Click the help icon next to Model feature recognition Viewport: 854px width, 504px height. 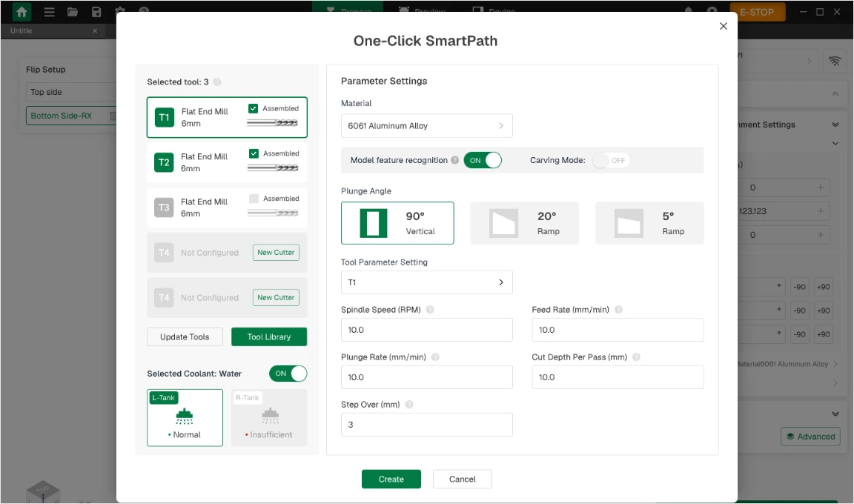[x=454, y=160]
